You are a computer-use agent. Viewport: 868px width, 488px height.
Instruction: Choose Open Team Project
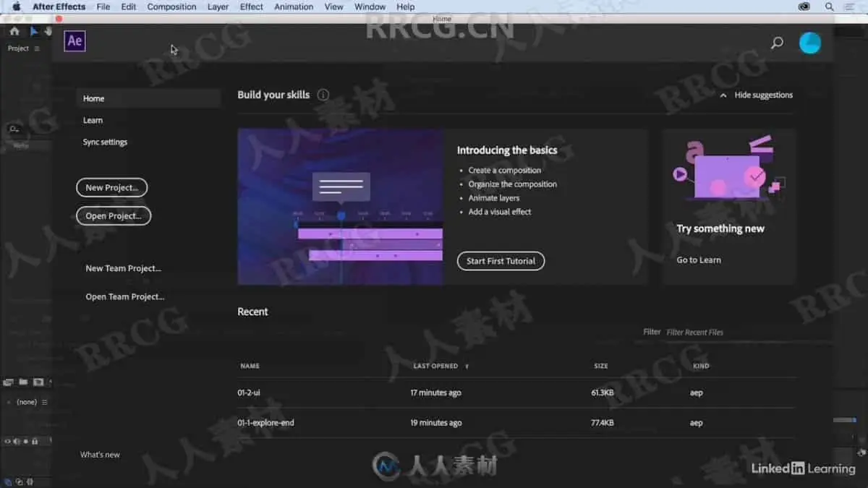(x=125, y=296)
